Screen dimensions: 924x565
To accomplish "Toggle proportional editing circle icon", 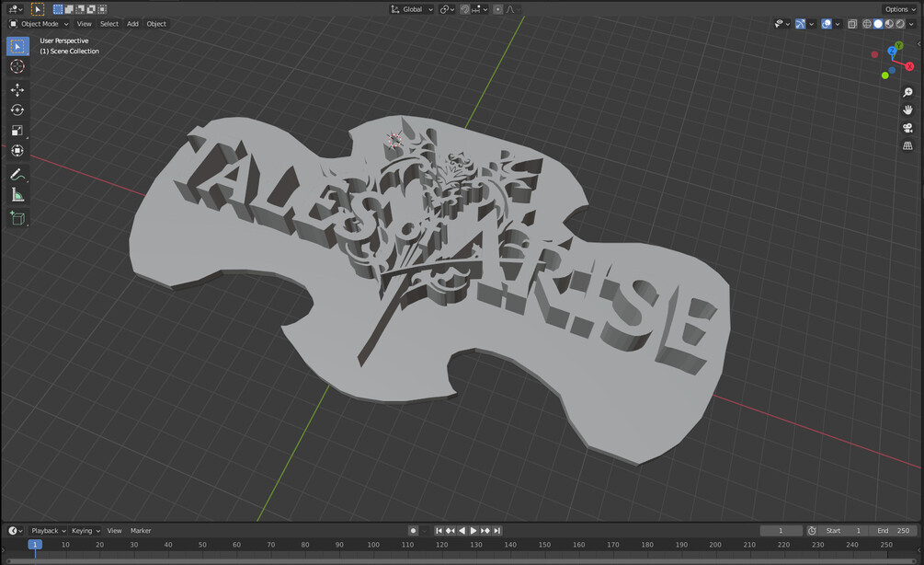I will [x=498, y=9].
